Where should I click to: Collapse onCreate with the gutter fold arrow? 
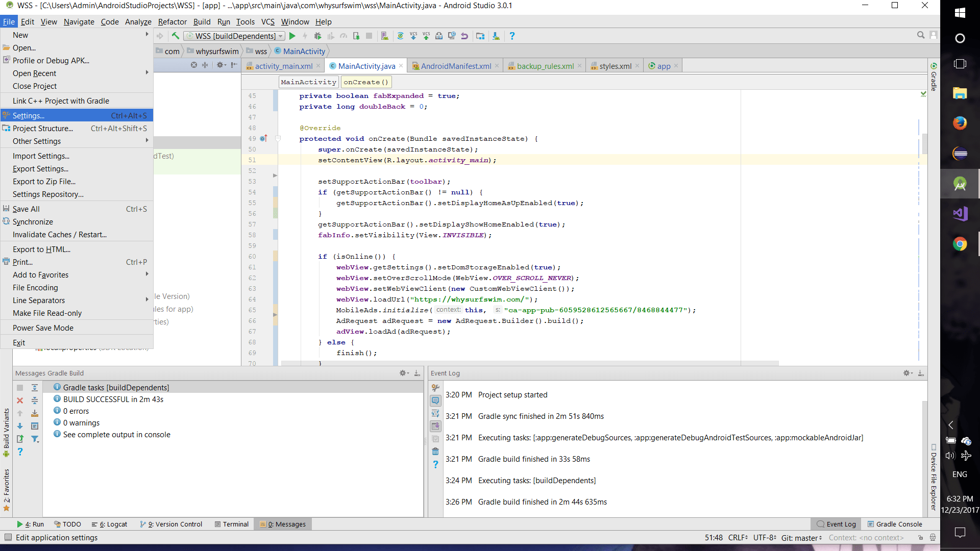[x=278, y=138]
